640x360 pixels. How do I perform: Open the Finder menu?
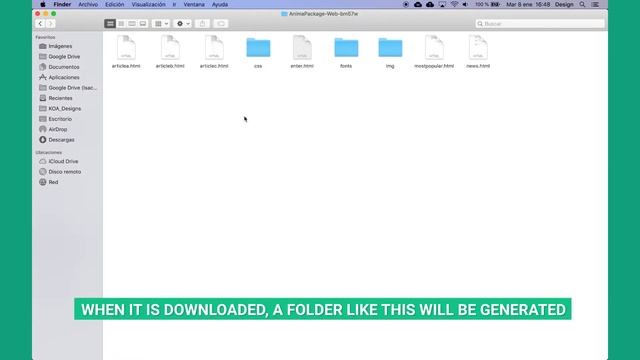click(62, 4)
